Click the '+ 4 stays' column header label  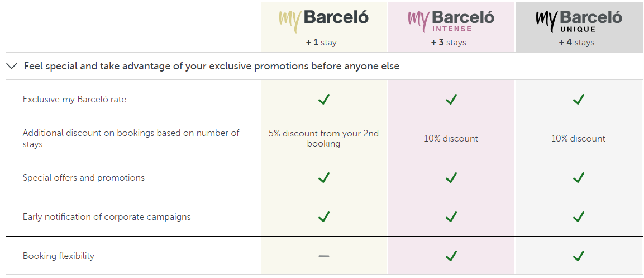click(x=576, y=43)
